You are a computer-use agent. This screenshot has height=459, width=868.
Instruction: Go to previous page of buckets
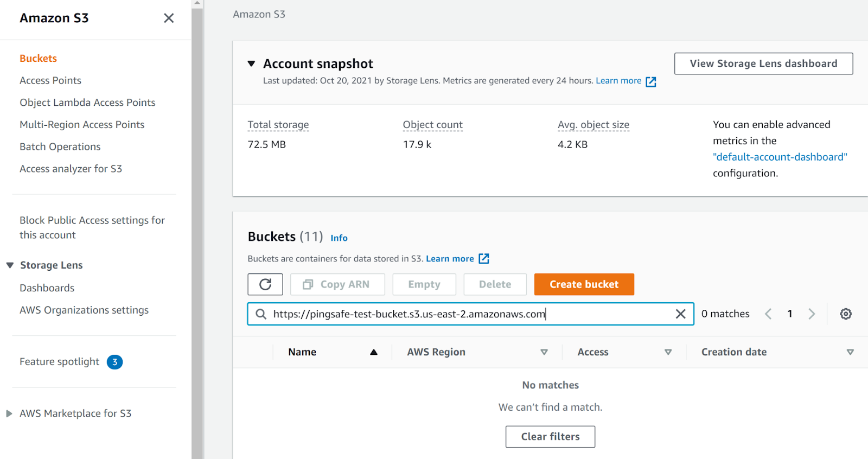click(768, 314)
